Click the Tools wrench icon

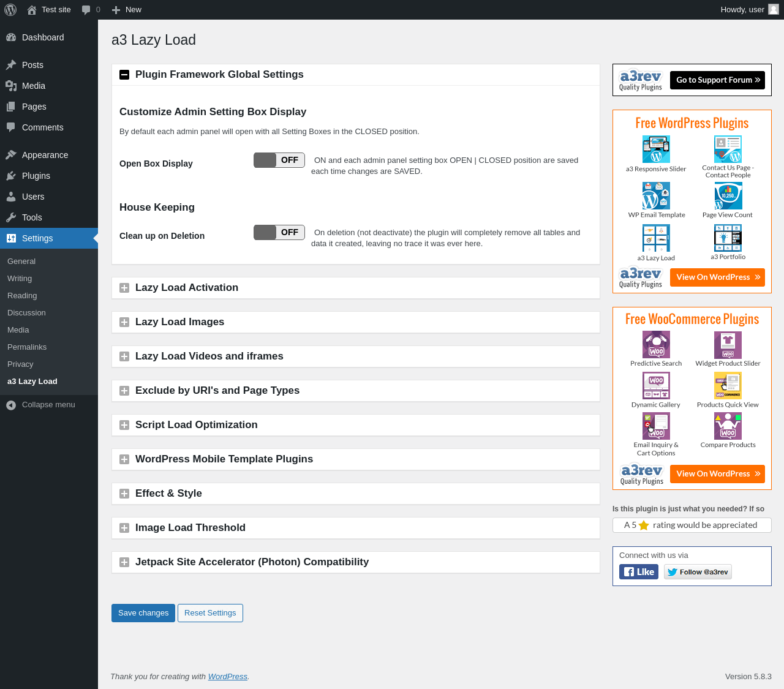(x=11, y=217)
